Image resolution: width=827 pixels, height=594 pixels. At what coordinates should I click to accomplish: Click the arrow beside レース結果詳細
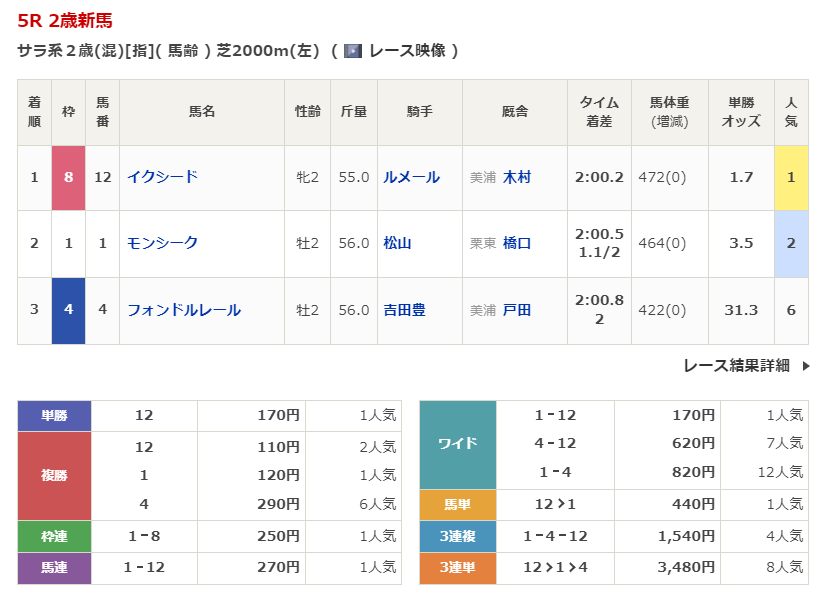[x=806, y=366]
